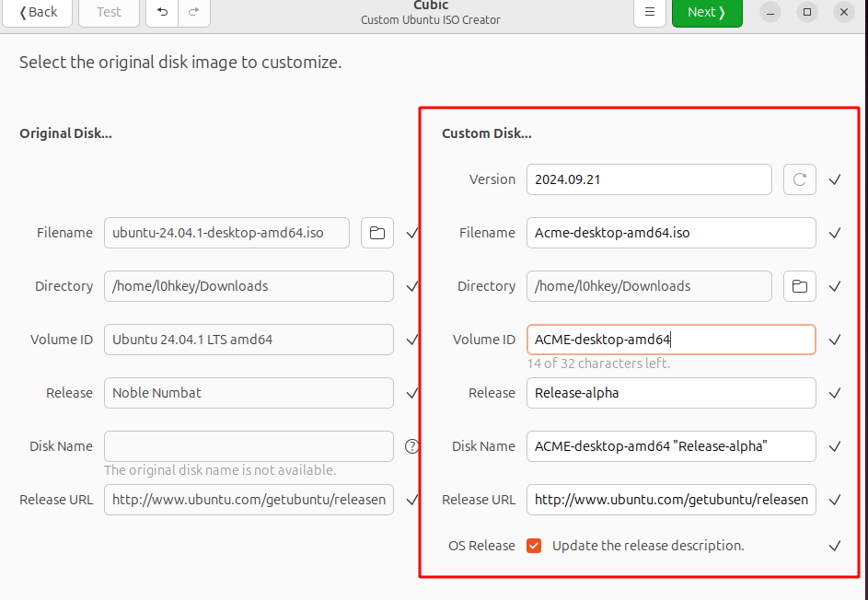The image size is (868, 600).
Task: Go to the next step with Next
Action: coord(707,12)
